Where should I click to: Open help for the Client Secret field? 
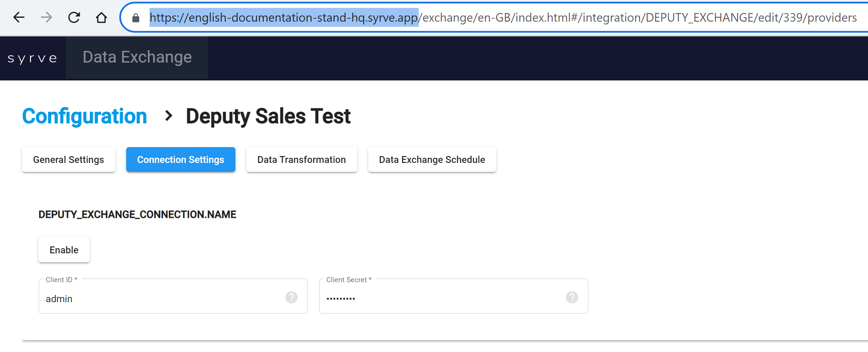pyautogui.click(x=572, y=297)
